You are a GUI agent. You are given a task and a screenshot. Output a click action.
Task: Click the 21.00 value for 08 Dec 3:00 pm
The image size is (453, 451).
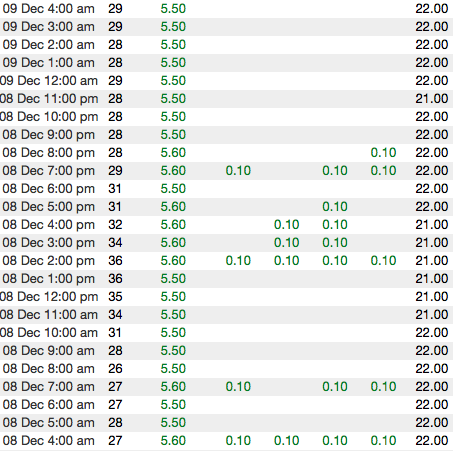point(432,243)
